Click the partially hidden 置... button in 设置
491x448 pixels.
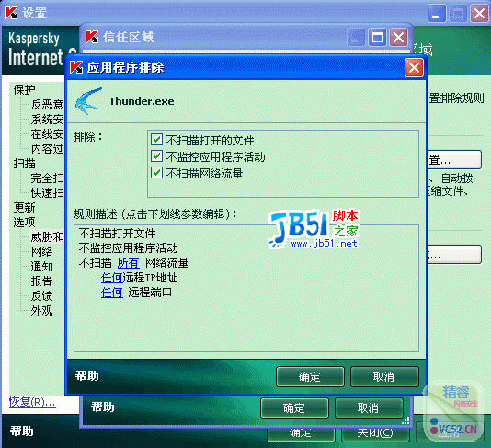tap(454, 160)
